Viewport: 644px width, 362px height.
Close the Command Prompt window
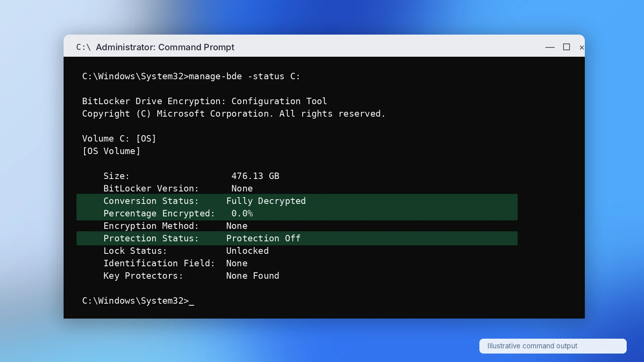tap(582, 47)
